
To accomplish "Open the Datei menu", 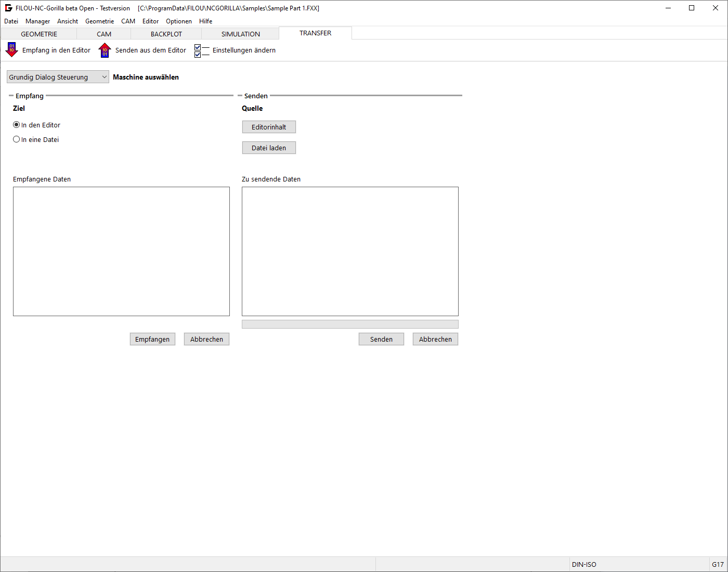I will pos(11,21).
